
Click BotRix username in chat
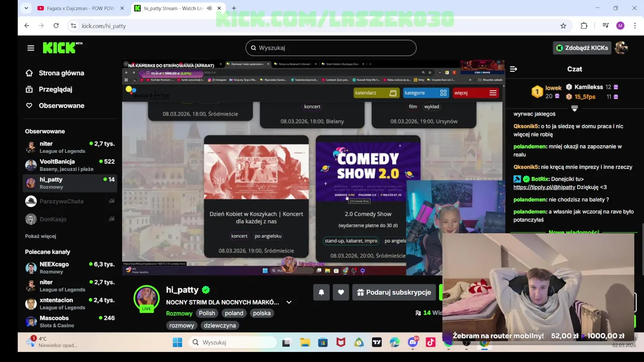(x=540, y=179)
